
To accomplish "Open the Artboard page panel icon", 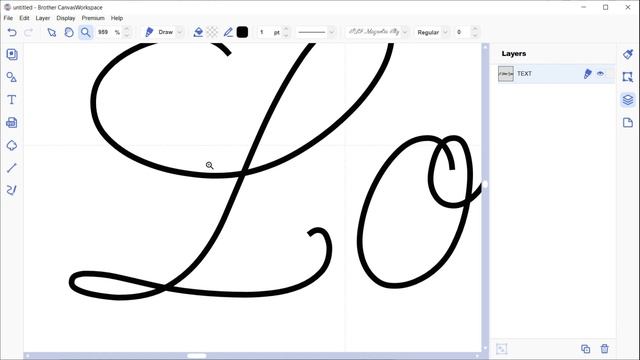I will coord(628,122).
